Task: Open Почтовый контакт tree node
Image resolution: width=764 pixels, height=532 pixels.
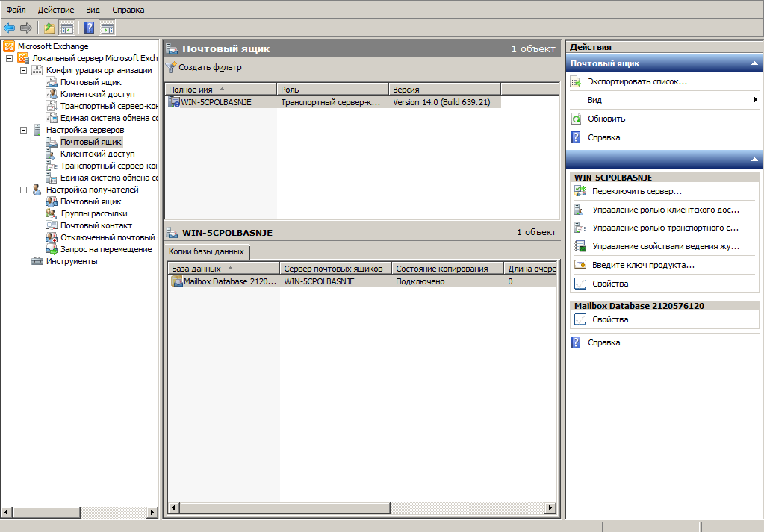Action: 96,225
